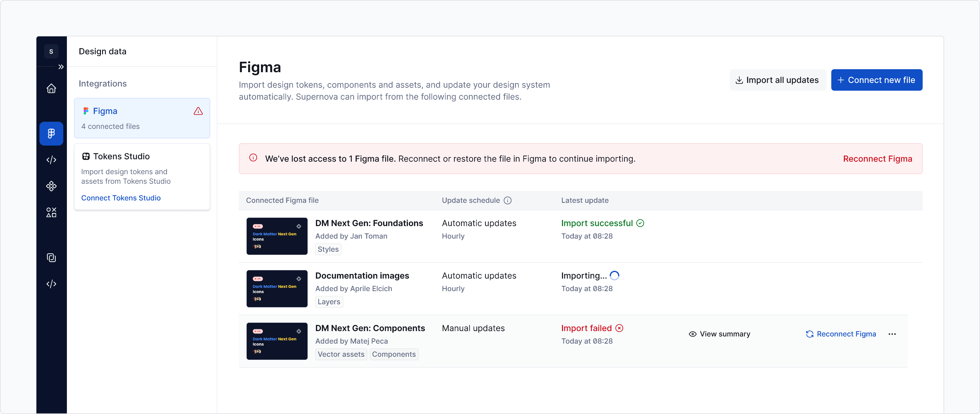This screenshot has width=980, height=414.
Task: Click the alert icon in the red banner
Action: pos(254,157)
